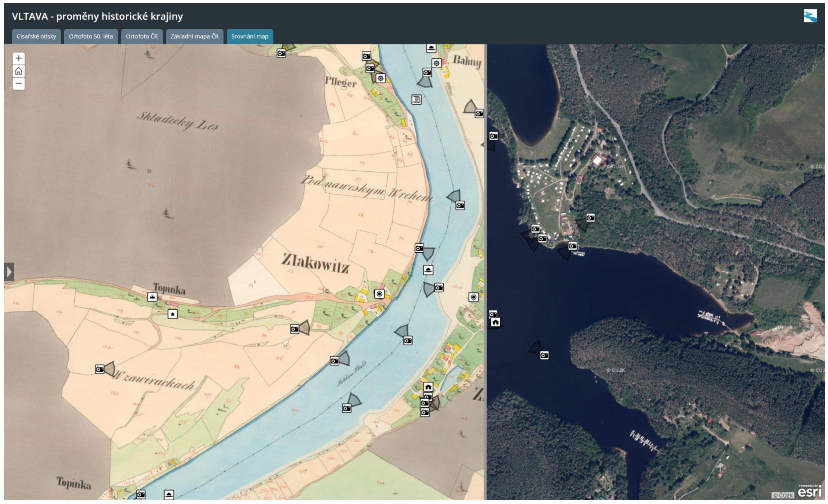Open the camera marker left of Wzawirackach

point(100,369)
